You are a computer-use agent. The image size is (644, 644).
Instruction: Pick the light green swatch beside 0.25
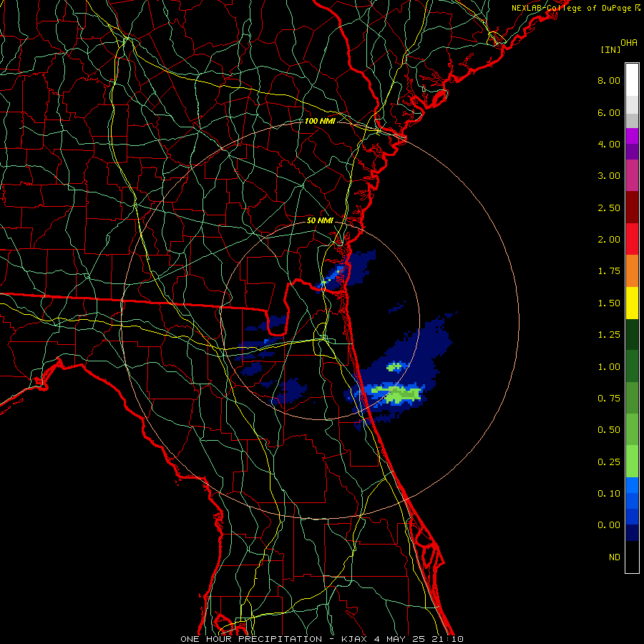[632, 462]
